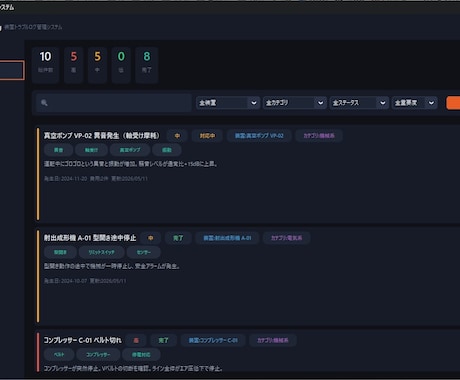Click the orange button beside the filters
The image size is (460, 380).
[x=453, y=103]
